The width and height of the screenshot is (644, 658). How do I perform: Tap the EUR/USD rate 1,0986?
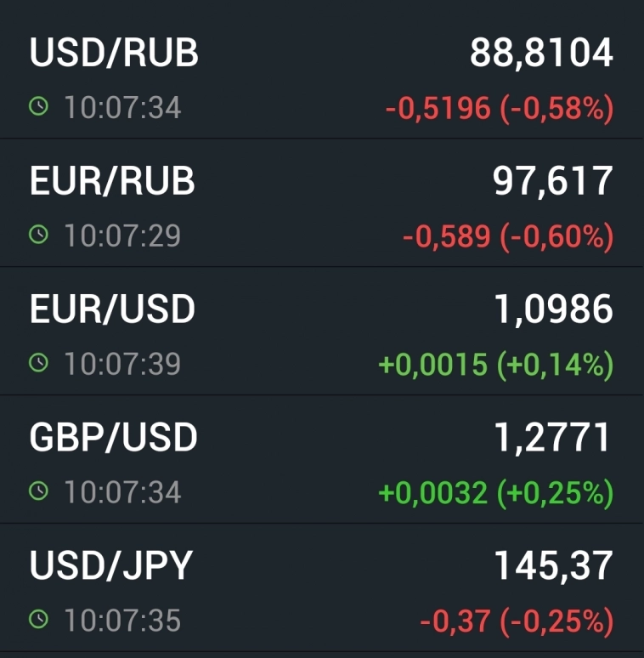point(553,309)
